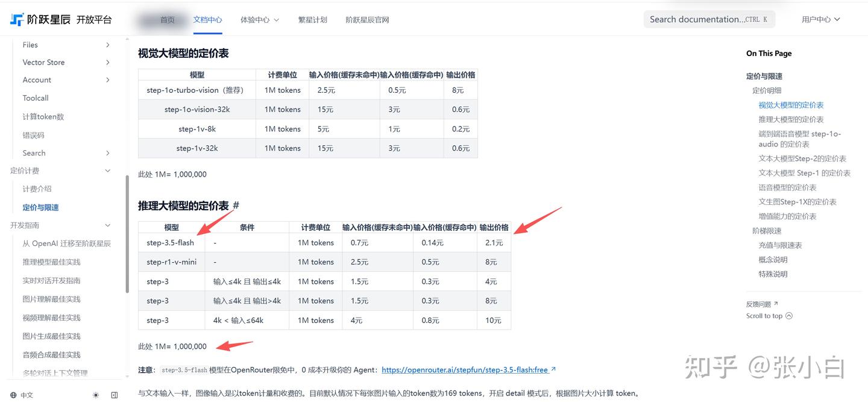Open the 中文 language switcher
This screenshot has height=402, width=868.
coord(22,395)
